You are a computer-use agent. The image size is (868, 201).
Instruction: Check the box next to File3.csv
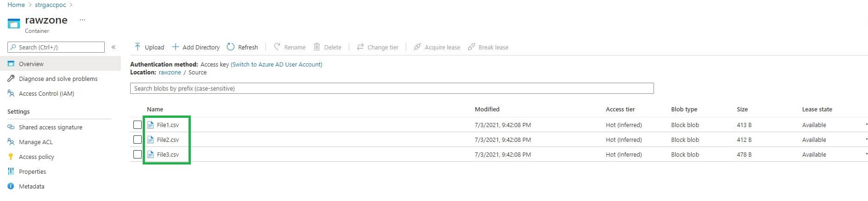coord(138,154)
